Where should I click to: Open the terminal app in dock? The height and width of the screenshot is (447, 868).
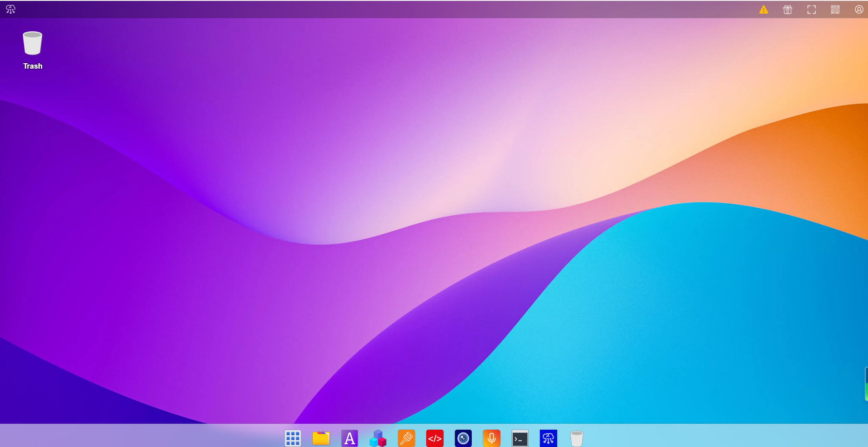pyautogui.click(x=520, y=438)
